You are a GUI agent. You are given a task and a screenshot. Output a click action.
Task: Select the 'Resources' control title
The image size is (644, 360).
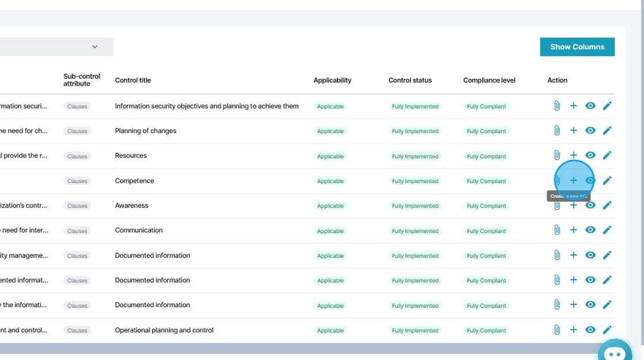tap(131, 155)
